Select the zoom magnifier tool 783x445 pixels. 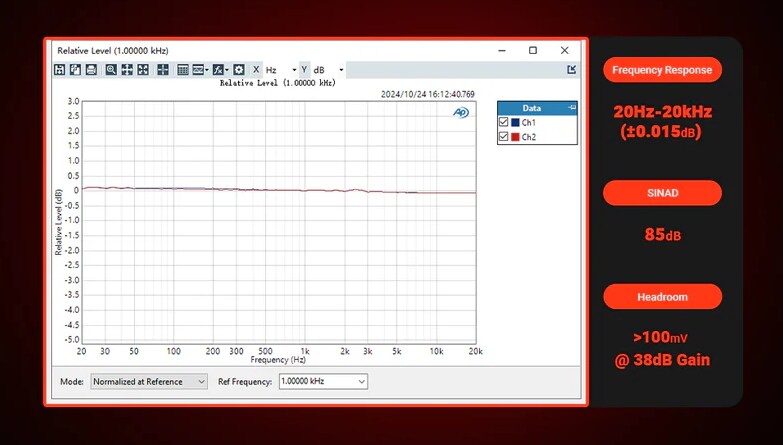[x=111, y=70]
